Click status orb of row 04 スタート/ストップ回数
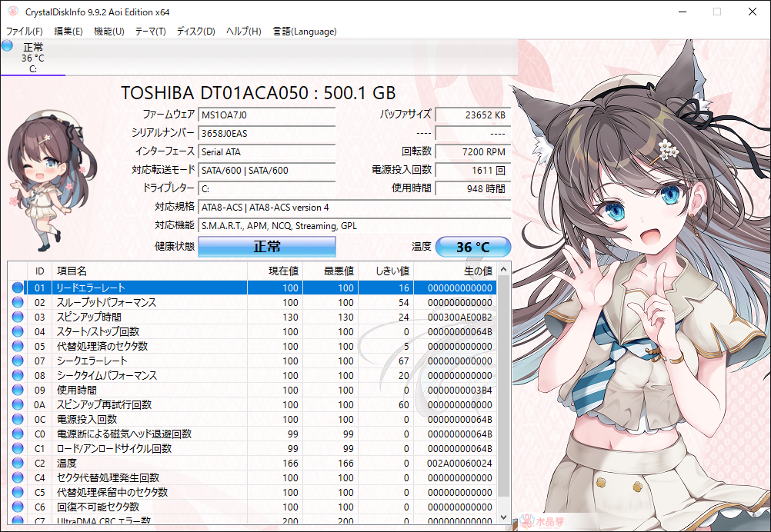This screenshot has height=532, width=771. pos(18,331)
